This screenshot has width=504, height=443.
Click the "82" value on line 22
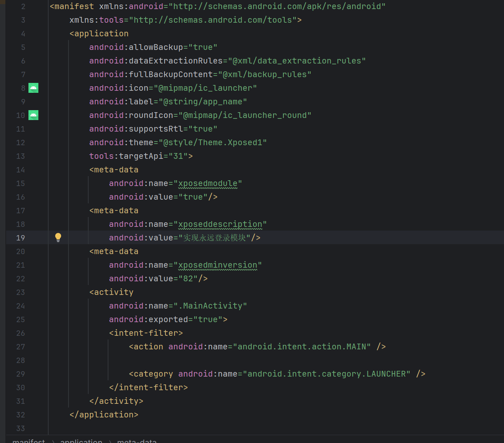point(188,279)
